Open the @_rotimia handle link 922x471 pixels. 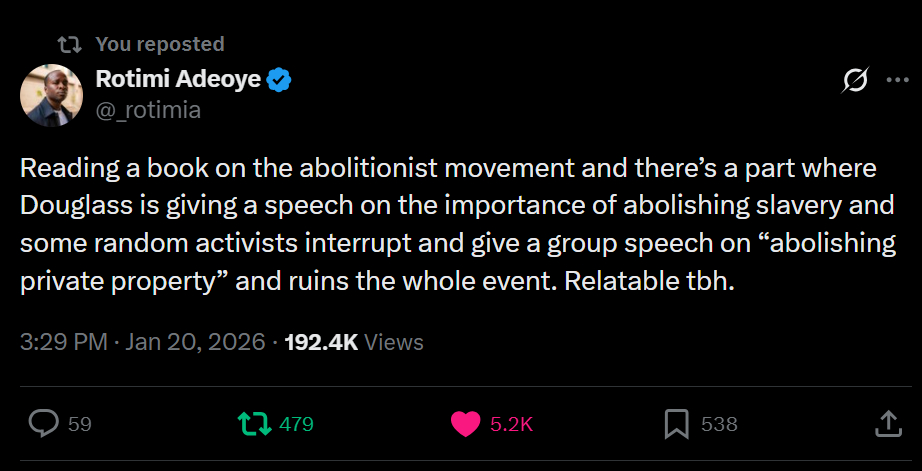(148, 110)
